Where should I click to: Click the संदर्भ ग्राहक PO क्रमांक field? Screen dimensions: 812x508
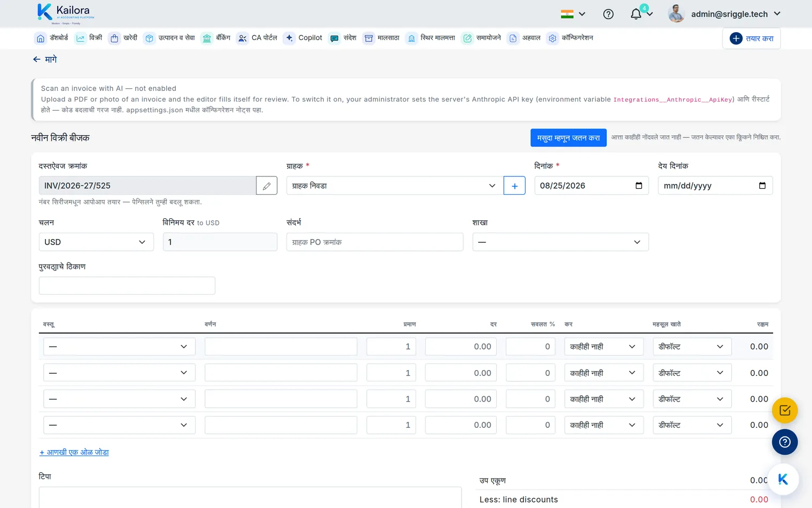tap(374, 242)
